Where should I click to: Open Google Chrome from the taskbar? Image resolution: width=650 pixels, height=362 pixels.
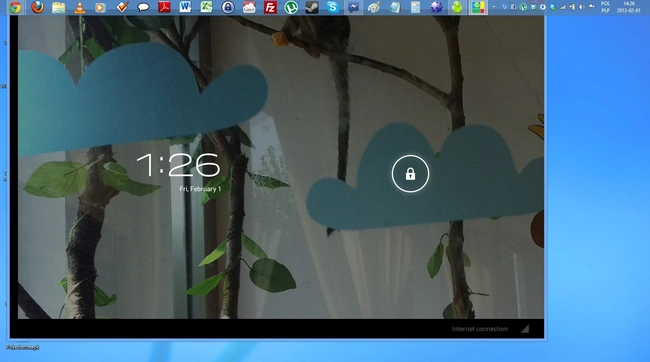[15, 7]
